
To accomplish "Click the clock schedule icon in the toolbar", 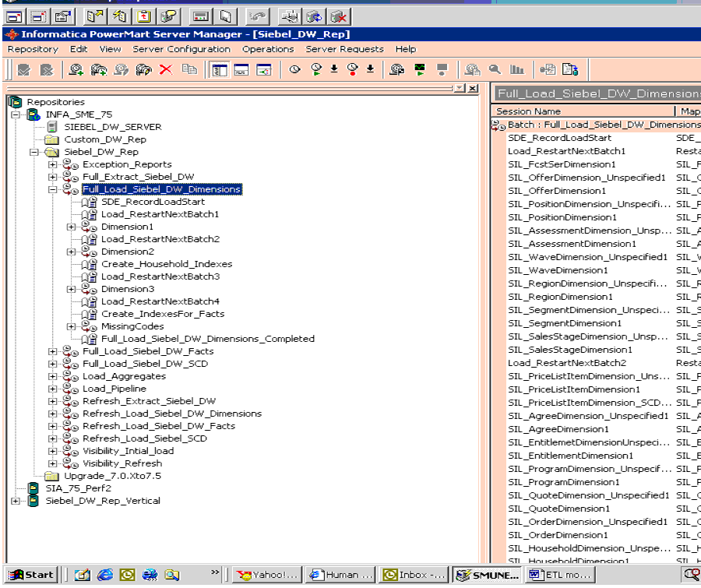I will tap(294, 69).
